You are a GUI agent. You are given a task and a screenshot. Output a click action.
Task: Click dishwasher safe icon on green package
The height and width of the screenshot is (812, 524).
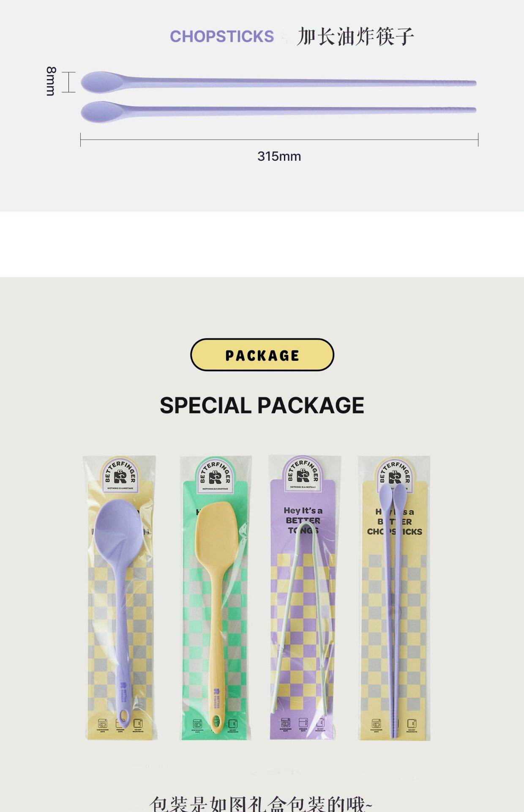[x=197, y=725]
